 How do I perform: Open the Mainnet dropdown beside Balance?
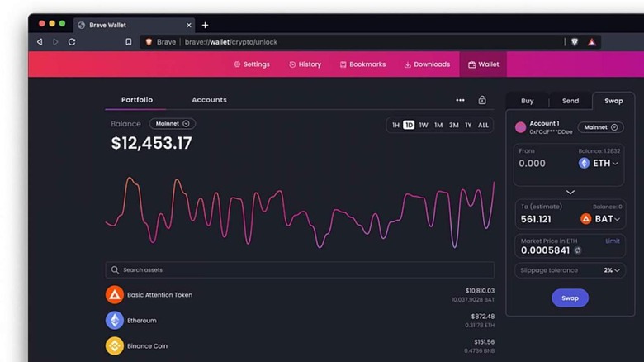coord(173,124)
